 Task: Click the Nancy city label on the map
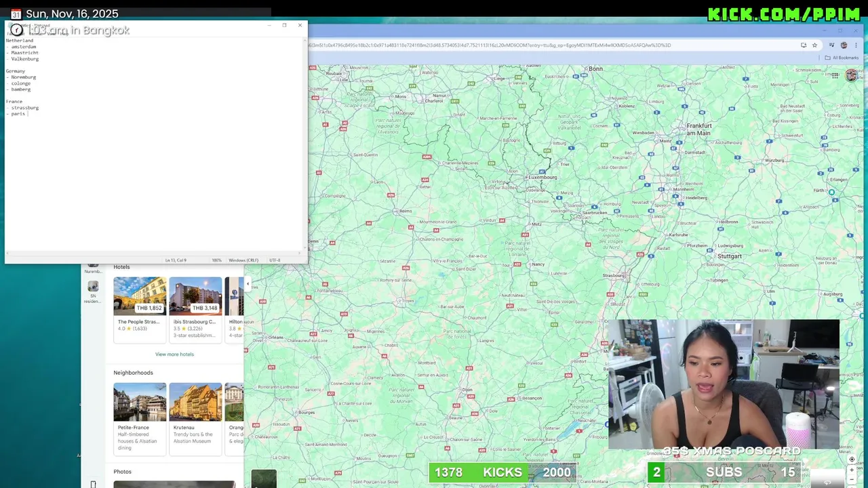pos(539,264)
